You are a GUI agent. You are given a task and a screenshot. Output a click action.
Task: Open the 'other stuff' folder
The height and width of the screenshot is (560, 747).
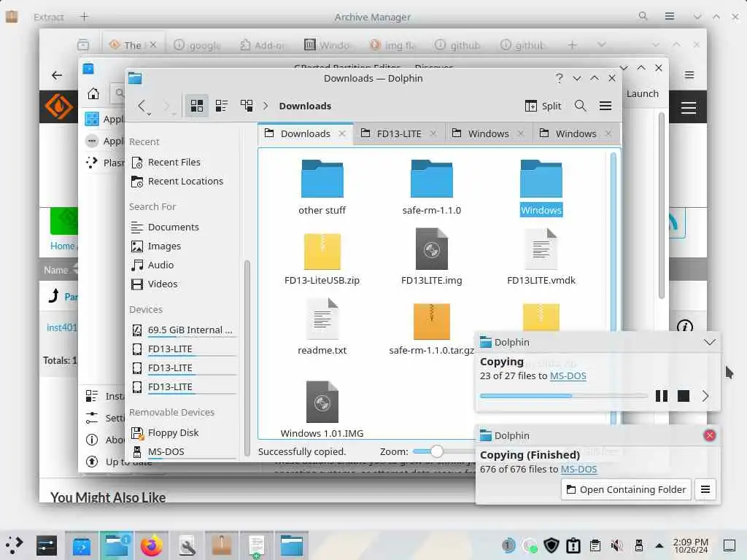pyautogui.click(x=322, y=187)
